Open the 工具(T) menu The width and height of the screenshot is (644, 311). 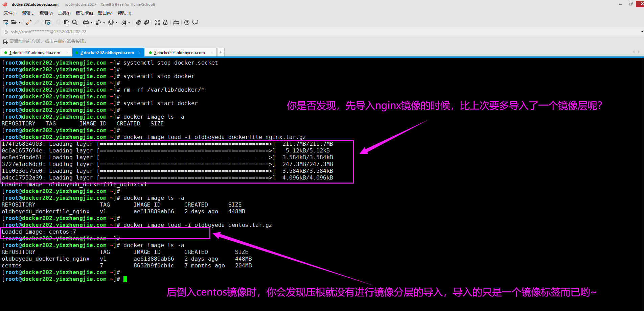(64, 13)
